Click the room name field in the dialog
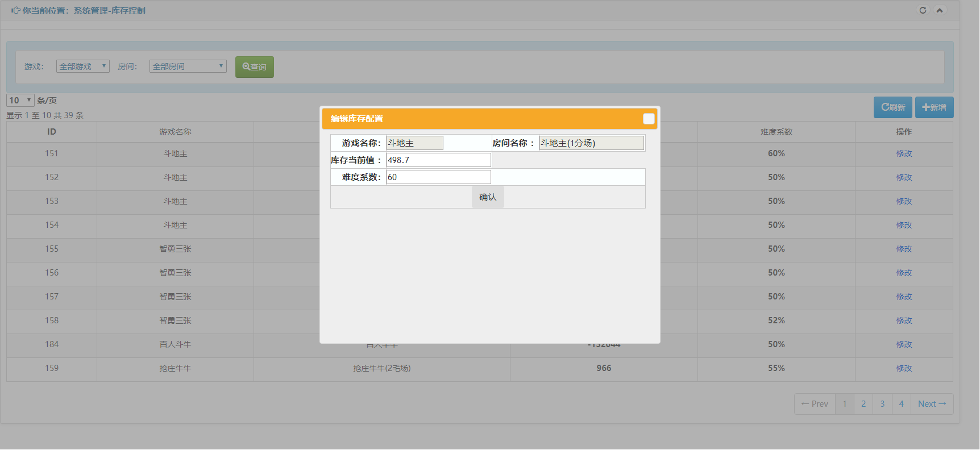This screenshot has width=980, height=450. pos(591,143)
